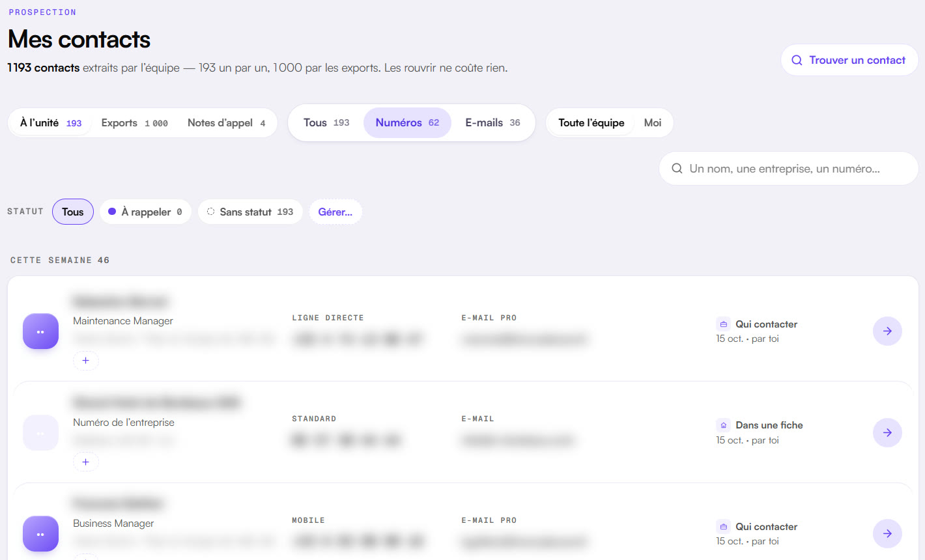
Task: Open the Maintenance Manager contact arrow
Action: pyautogui.click(x=887, y=331)
